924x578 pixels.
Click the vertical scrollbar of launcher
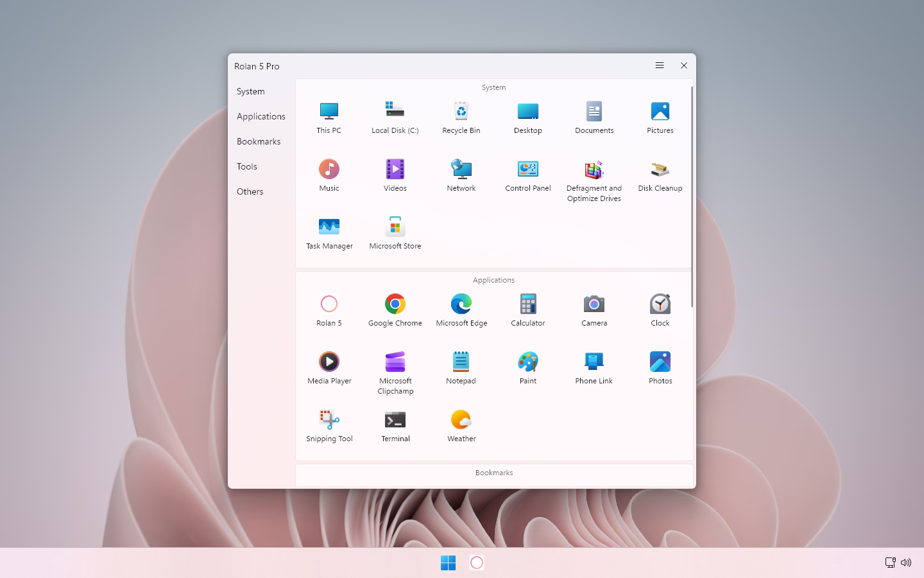tap(692, 197)
